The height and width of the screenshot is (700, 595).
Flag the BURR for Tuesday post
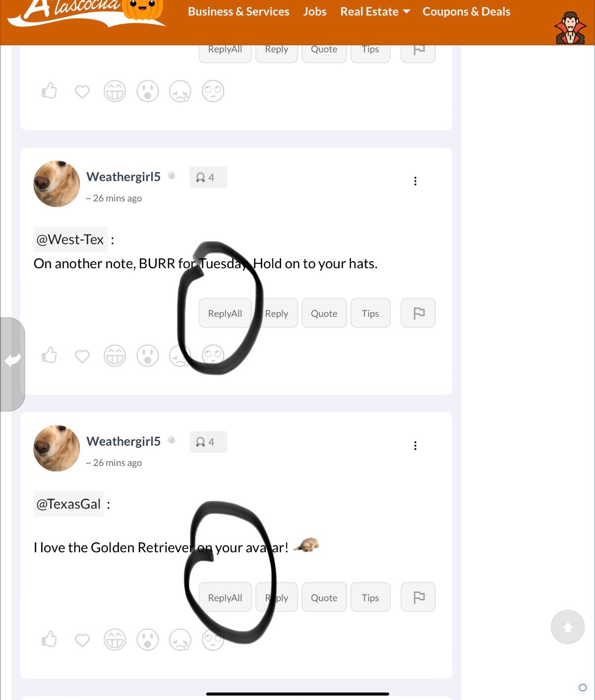coord(418,313)
